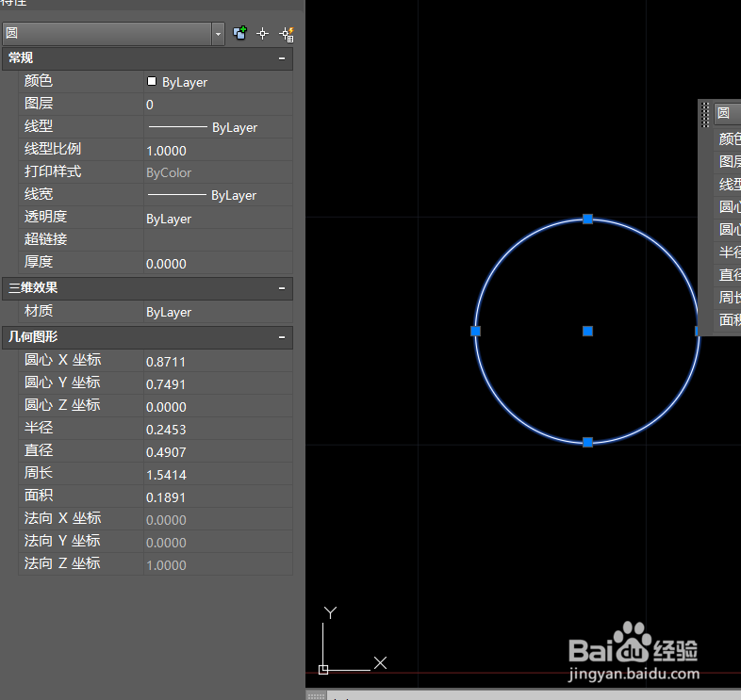The image size is (741, 700).
Task: Select the 图层 property label
Action: 39,104
